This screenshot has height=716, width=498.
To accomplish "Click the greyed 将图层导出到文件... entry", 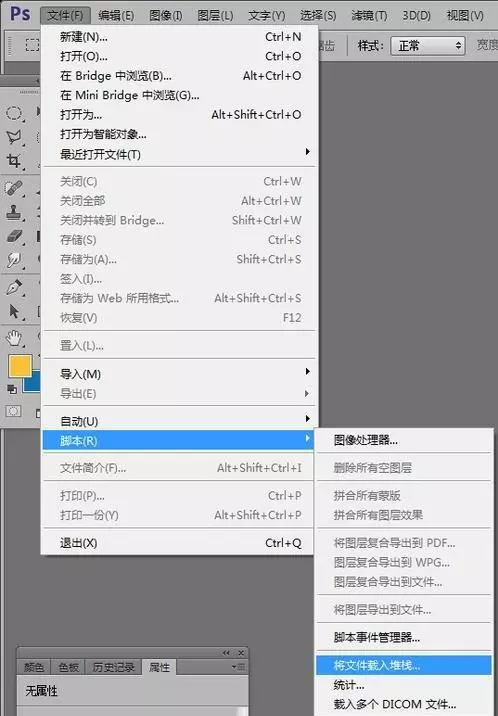I will (404, 610).
